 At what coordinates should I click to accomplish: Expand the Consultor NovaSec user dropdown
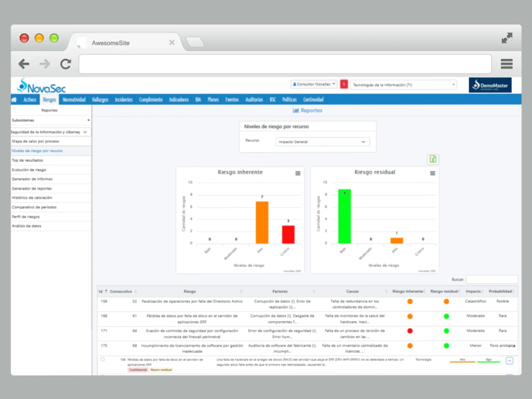pyautogui.click(x=314, y=84)
